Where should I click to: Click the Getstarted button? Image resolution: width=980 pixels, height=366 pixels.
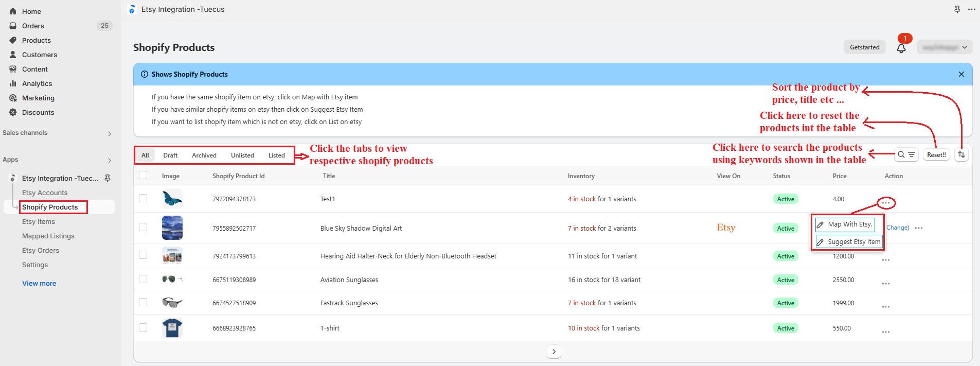pos(865,47)
